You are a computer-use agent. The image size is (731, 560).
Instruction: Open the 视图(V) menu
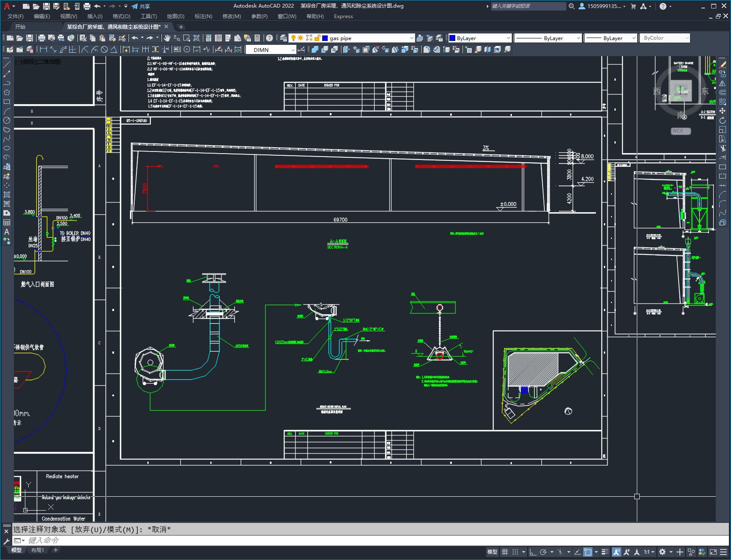coord(68,16)
